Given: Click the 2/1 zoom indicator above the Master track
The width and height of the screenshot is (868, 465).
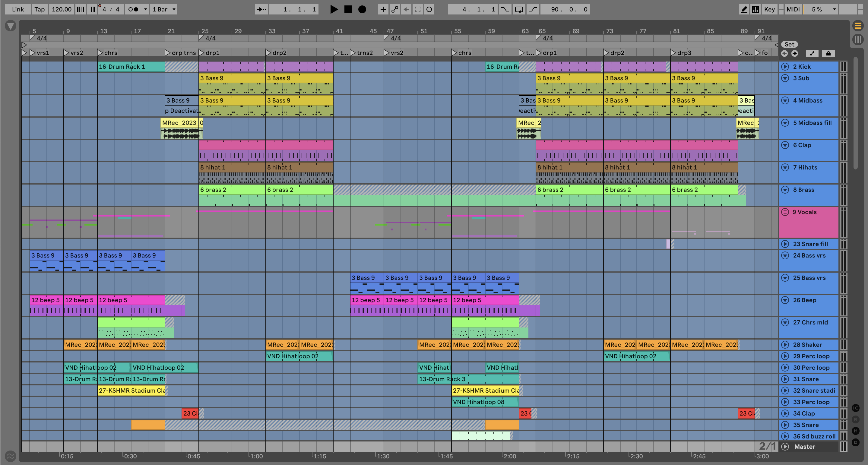Looking at the screenshot, I should (x=767, y=446).
